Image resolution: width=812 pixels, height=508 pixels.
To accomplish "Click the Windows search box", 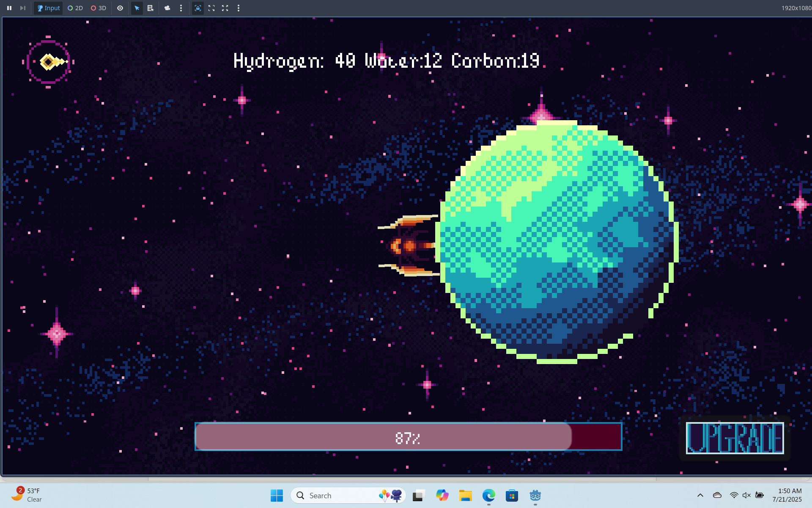I will pyautogui.click(x=348, y=495).
